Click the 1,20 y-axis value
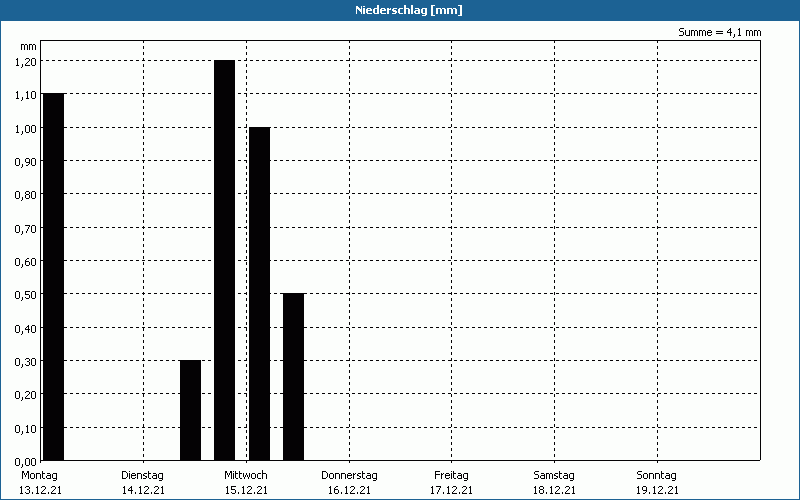This screenshot has height=500, width=800. pyautogui.click(x=25, y=61)
